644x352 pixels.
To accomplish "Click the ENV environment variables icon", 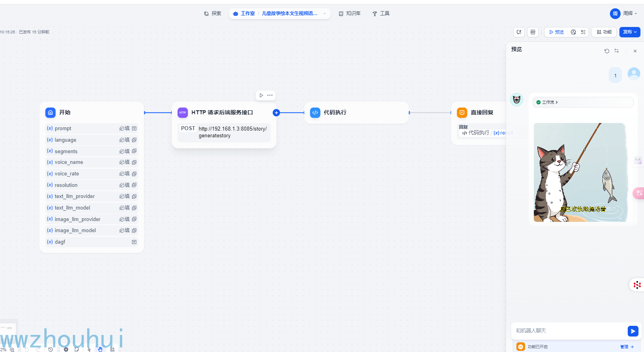I will [x=533, y=32].
